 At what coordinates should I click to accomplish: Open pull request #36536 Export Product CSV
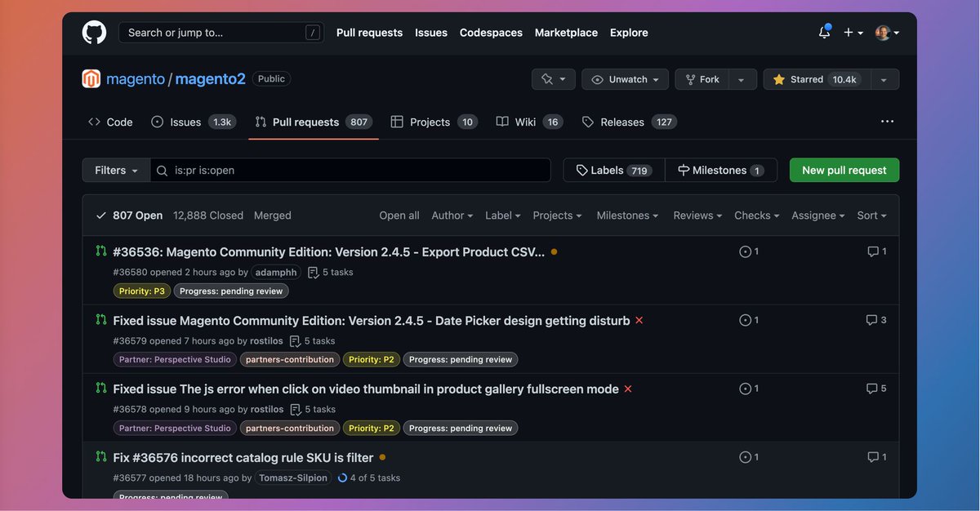point(328,252)
